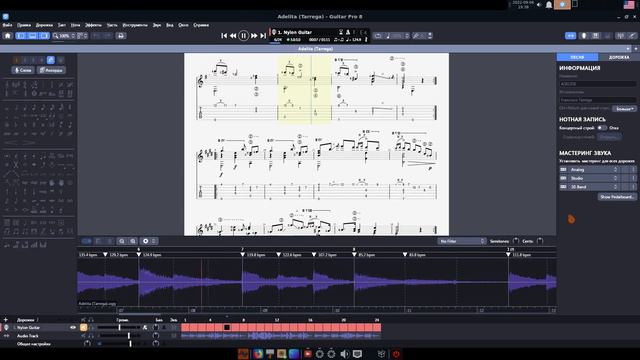Click the current track name 1. Nylon Guitar
Viewport: 640px width, 360px height.
click(294, 32)
